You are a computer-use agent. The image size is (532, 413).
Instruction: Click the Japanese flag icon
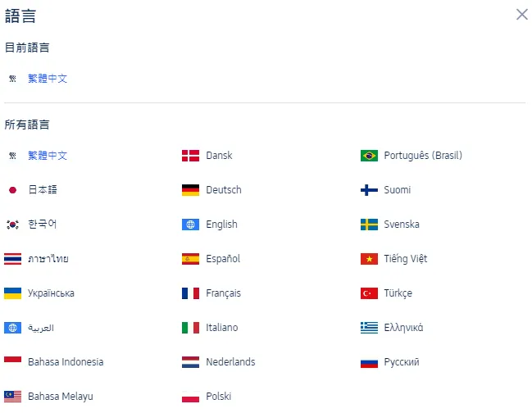point(12,190)
